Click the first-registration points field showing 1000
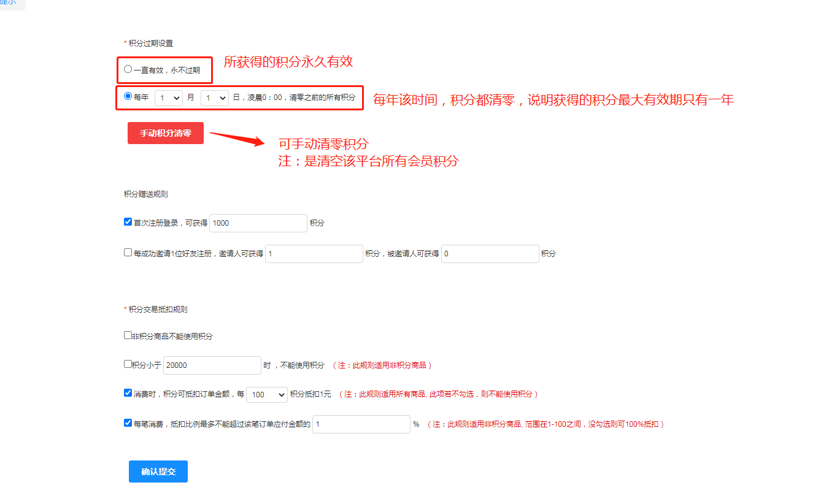This screenshot has width=829, height=504. [x=258, y=223]
